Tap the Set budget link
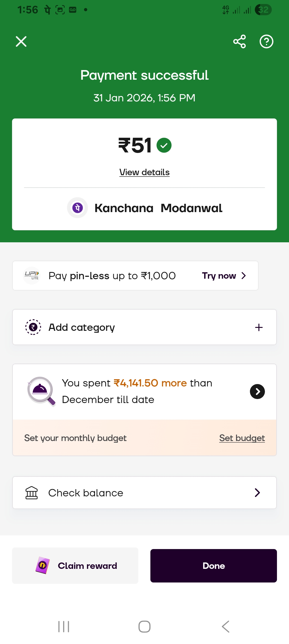 (242, 438)
